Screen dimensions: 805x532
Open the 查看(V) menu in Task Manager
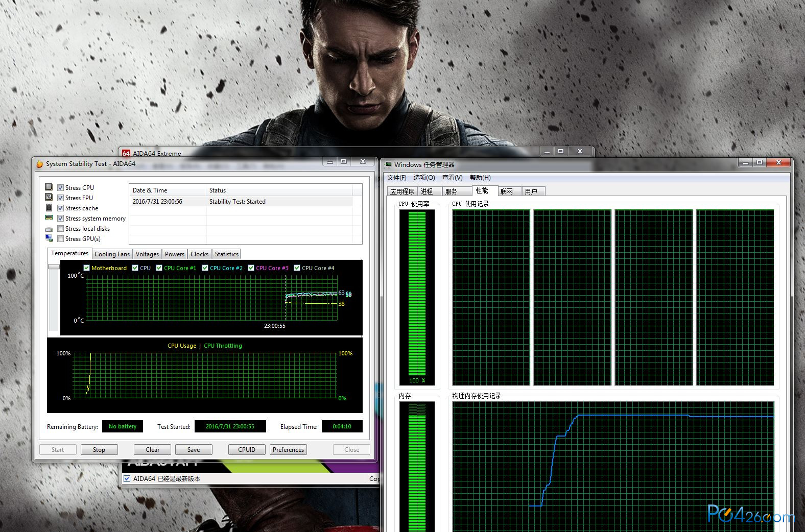[x=453, y=178]
